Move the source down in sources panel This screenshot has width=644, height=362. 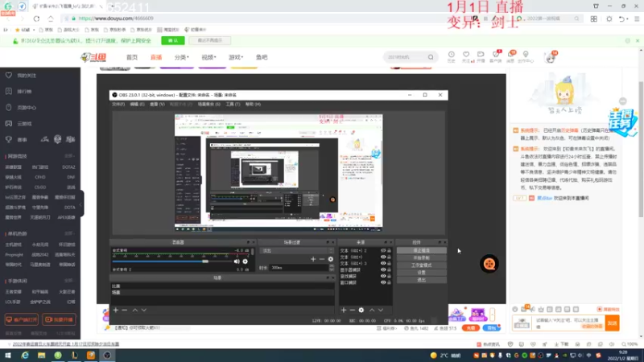tap(381, 311)
